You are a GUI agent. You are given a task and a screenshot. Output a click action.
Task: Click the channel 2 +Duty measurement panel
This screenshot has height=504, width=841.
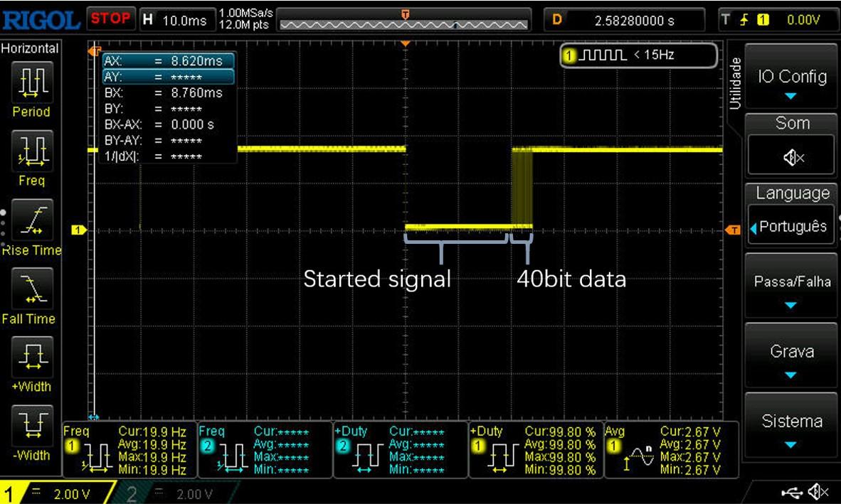[401, 450]
